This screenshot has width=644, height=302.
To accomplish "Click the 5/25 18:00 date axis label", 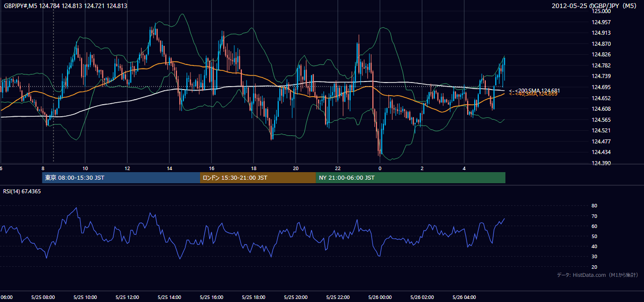I will (x=253, y=297).
